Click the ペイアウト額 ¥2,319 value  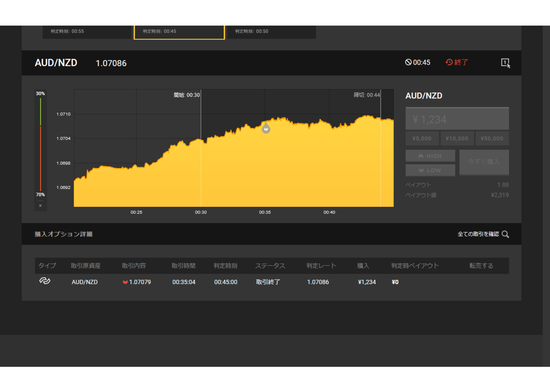click(500, 195)
